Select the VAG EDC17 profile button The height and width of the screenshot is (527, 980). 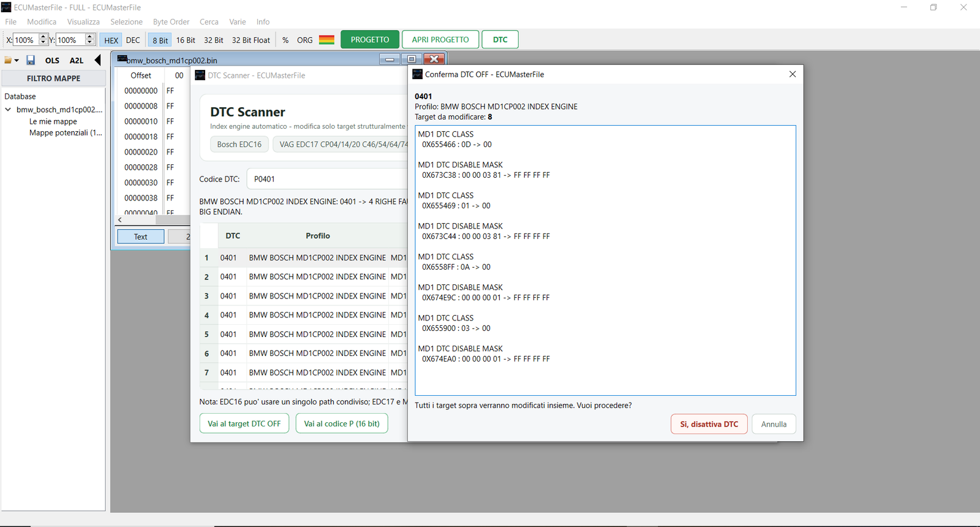click(x=341, y=144)
